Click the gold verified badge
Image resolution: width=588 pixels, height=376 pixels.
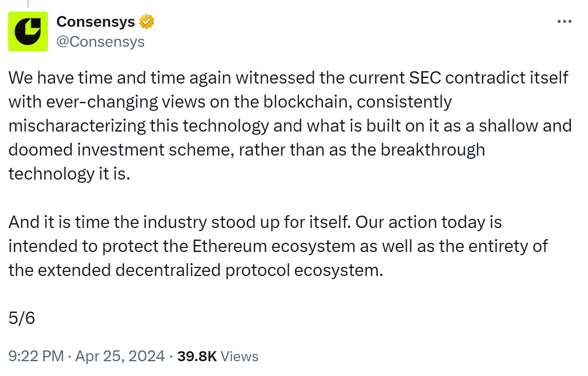(x=146, y=22)
